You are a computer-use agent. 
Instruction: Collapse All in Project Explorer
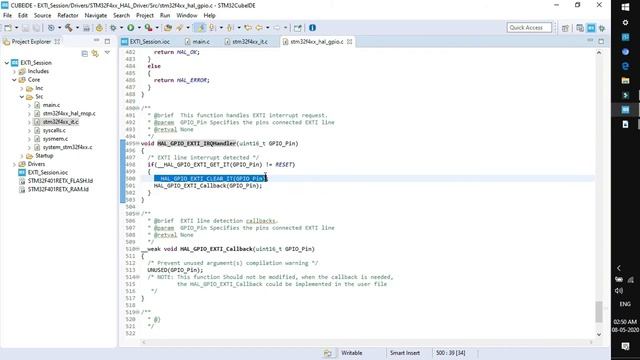click(84, 53)
